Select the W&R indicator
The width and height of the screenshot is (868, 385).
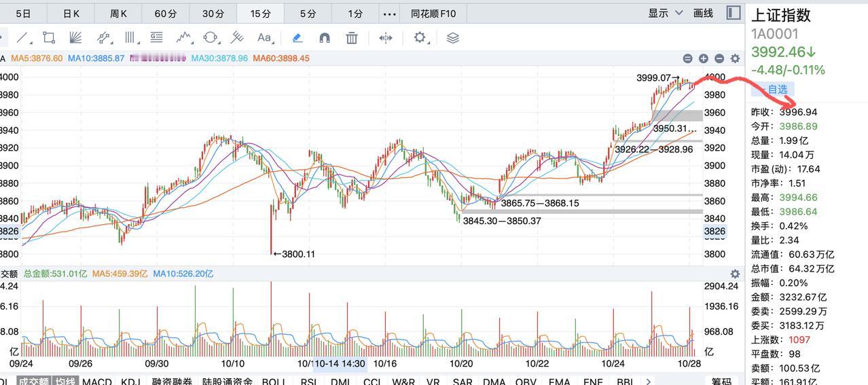(x=403, y=382)
